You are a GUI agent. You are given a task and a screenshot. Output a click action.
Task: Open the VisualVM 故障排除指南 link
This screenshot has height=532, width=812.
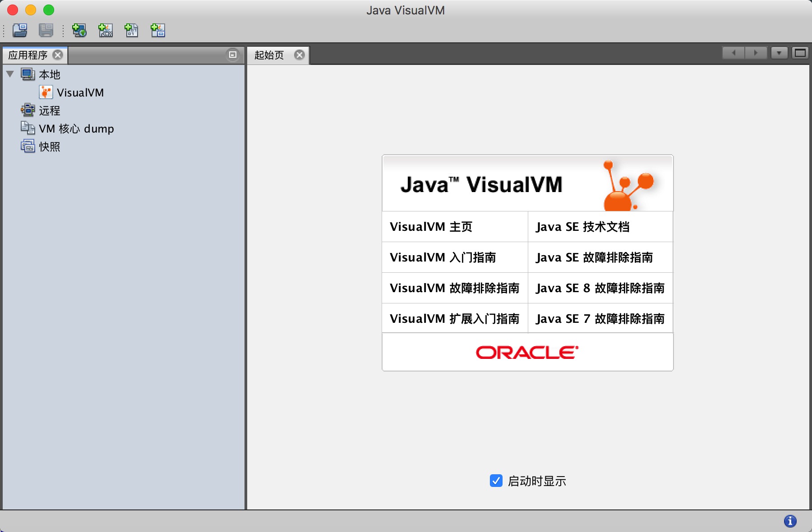click(x=455, y=288)
